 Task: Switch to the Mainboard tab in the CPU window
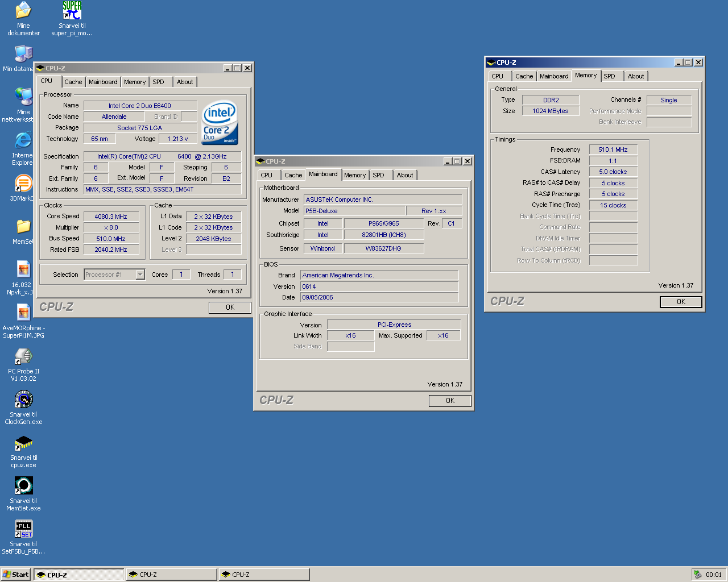pos(103,82)
